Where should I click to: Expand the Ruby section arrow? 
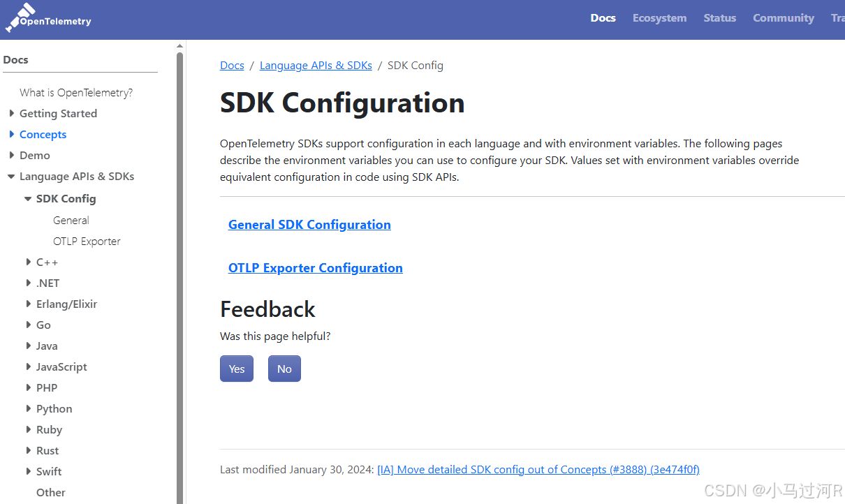coord(29,429)
